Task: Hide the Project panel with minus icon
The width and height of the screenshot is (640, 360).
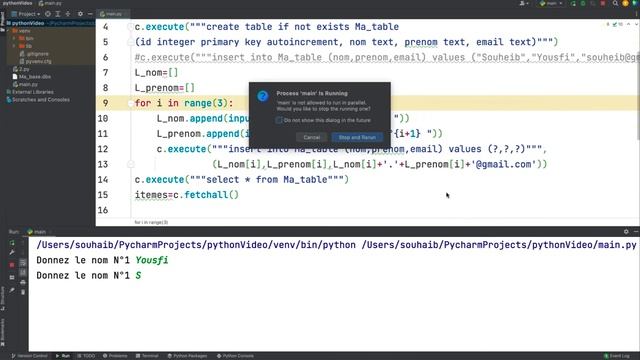Action: (x=90, y=14)
